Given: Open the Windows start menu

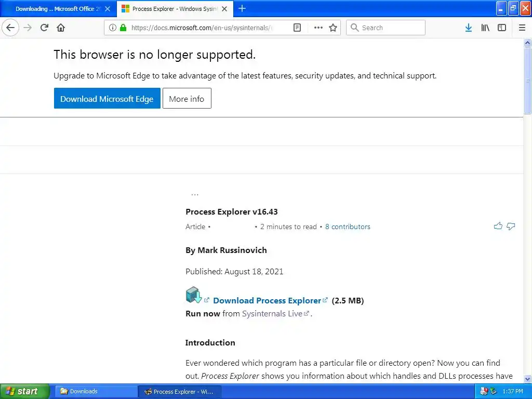Looking at the screenshot, I should click(x=25, y=391).
